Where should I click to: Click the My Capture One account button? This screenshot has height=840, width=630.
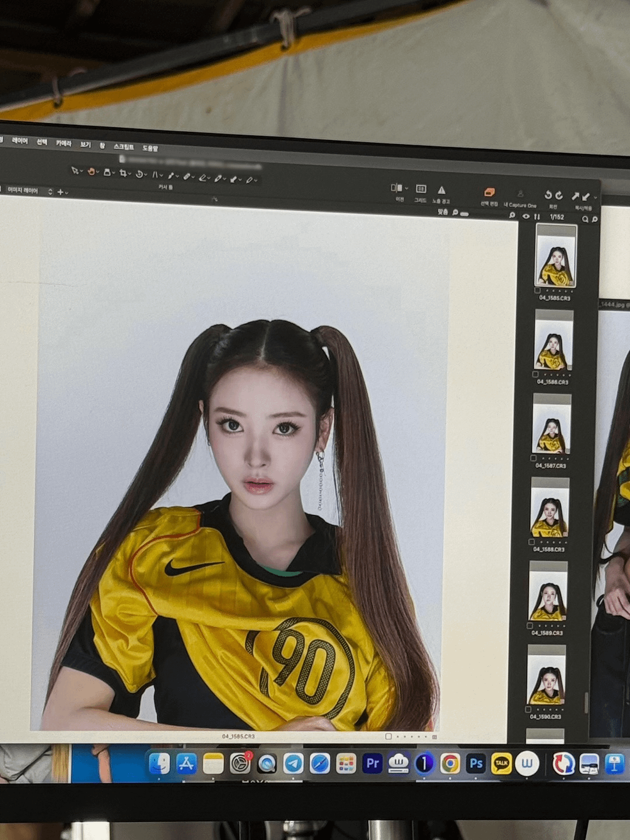click(520, 197)
